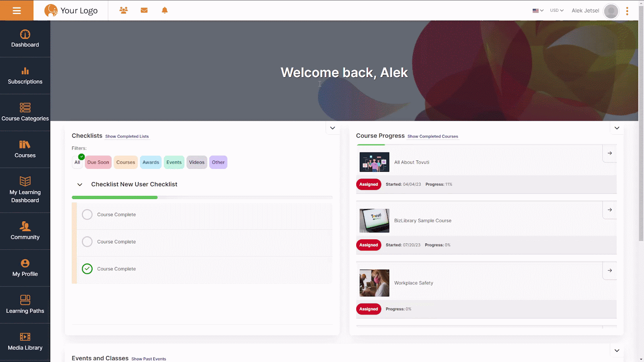
Task: Enable the Videos filter
Action: (x=196, y=162)
